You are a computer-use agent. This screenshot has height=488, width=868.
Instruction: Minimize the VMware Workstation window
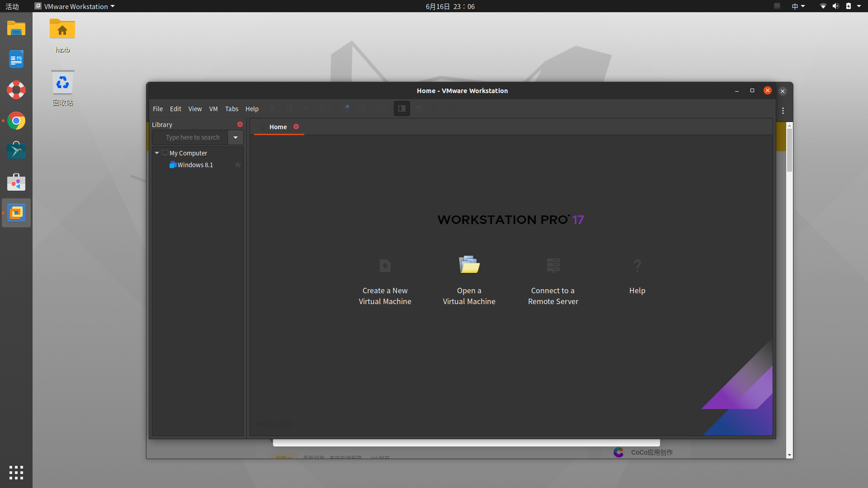click(x=737, y=91)
